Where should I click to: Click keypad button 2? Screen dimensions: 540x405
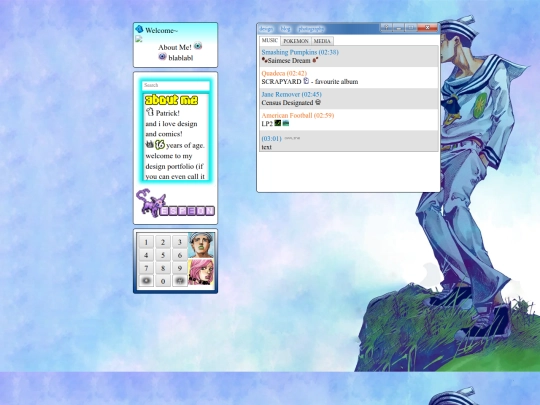pyautogui.click(x=163, y=242)
